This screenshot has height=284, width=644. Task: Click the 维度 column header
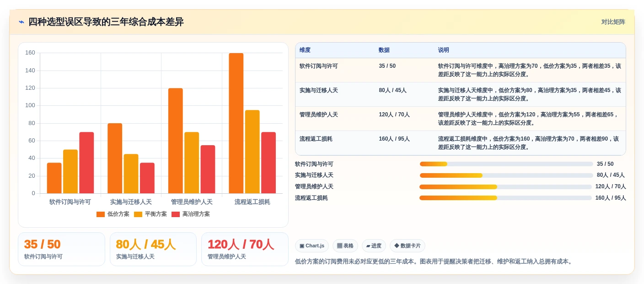click(x=305, y=50)
